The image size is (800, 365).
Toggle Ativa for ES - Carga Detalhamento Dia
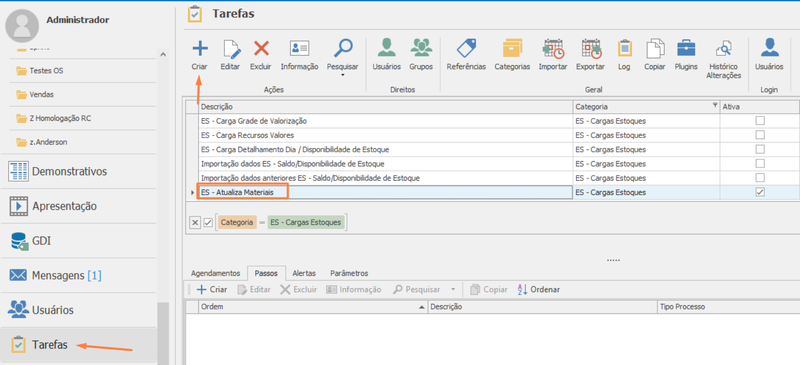[760, 150]
